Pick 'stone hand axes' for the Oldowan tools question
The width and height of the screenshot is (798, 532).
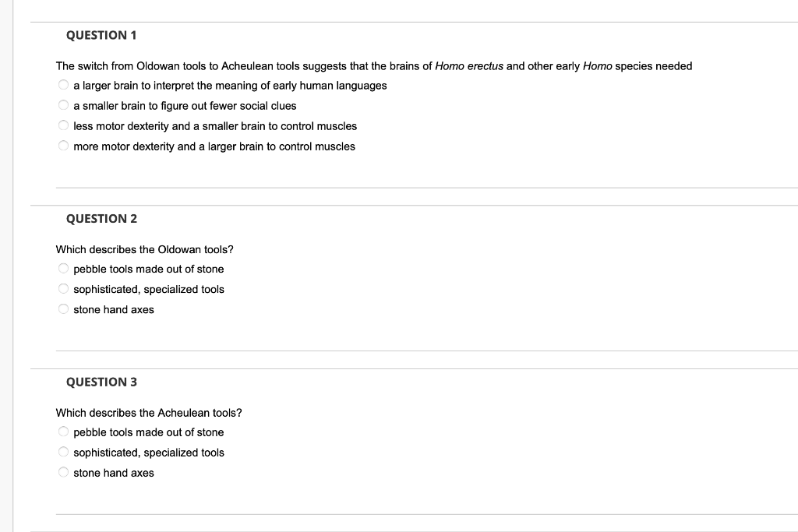(x=63, y=309)
